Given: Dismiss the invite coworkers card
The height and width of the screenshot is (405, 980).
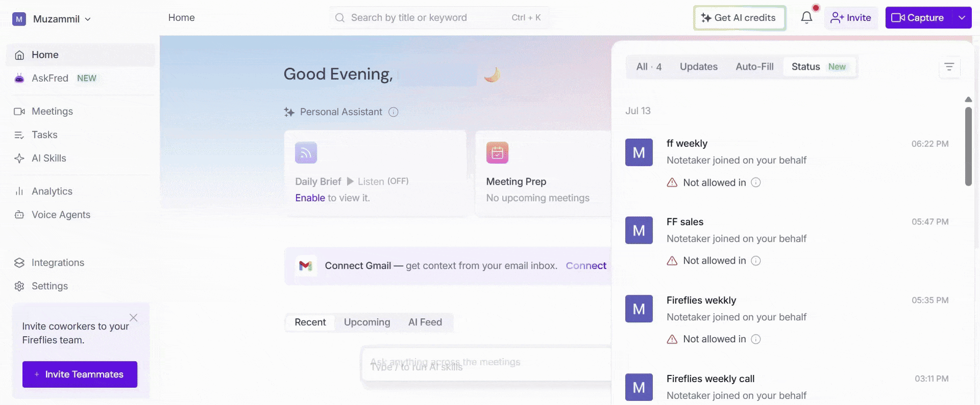Looking at the screenshot, I should point(133,318).
